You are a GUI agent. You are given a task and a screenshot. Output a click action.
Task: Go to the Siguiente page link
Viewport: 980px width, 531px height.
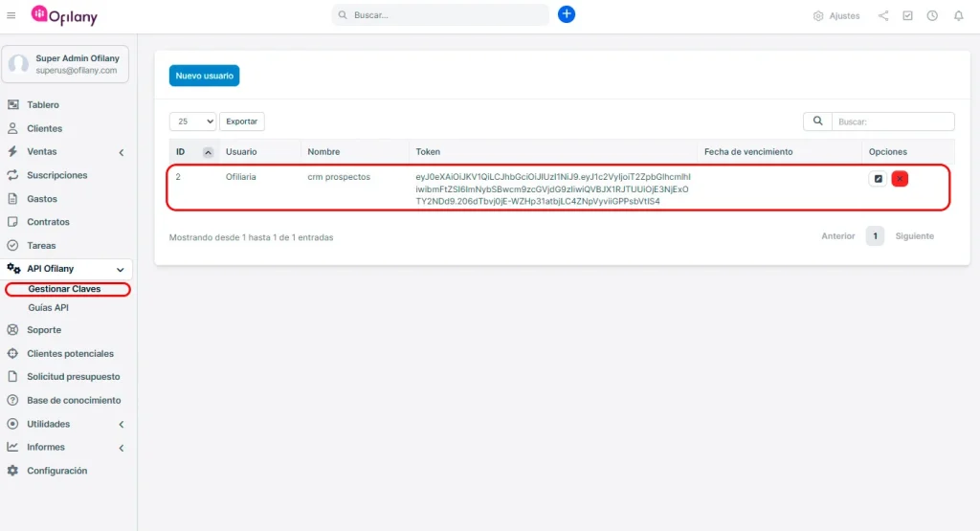(x=914, y=236)
